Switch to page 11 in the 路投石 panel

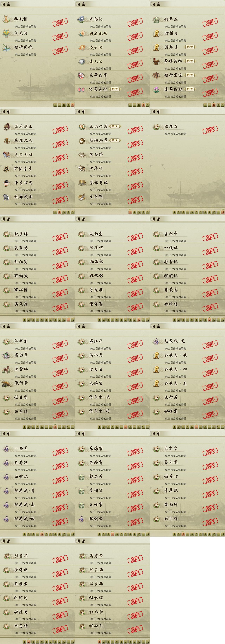pos(218,213)
